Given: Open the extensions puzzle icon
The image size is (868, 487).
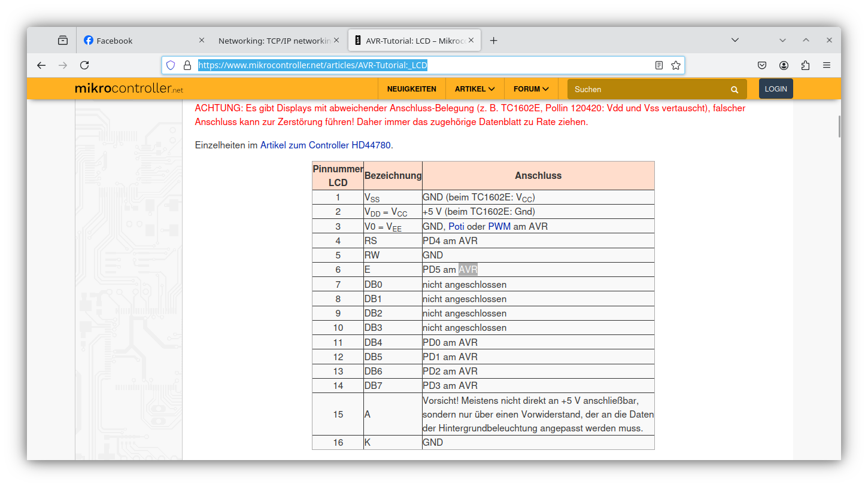Looking at the screenshot, I should 806,65.
